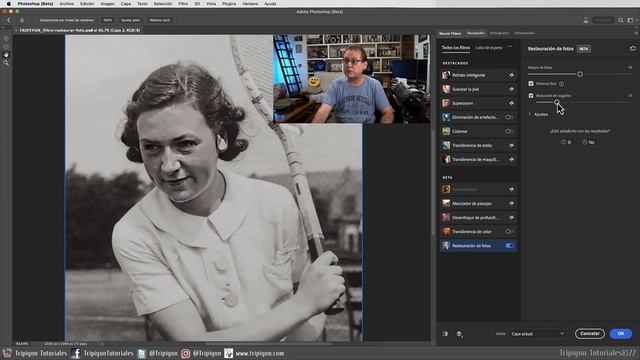Click the back arrow in options bar
Image resolution: width=640 pixels, height=360 pixels.
pos(9,20)
